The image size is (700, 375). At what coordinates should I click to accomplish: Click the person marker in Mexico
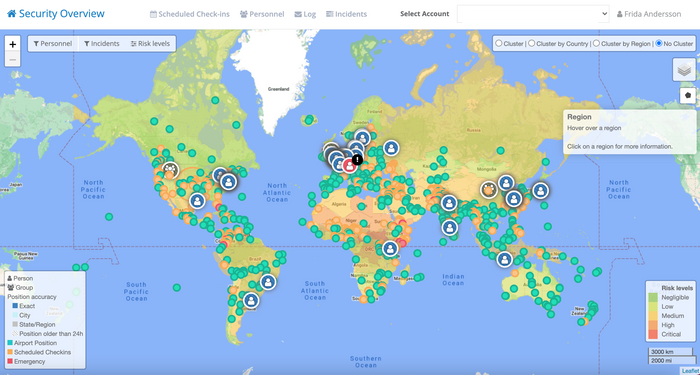coord(197,201)
